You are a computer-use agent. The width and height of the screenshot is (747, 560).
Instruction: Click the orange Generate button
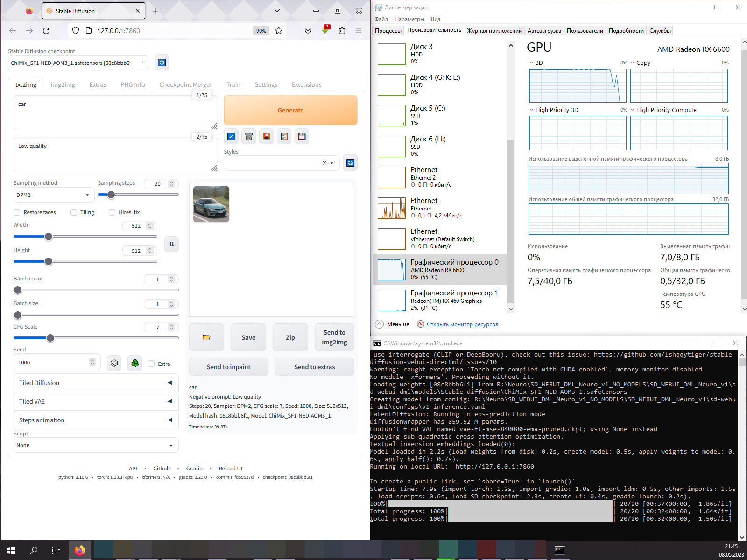(x=290, y=110)
